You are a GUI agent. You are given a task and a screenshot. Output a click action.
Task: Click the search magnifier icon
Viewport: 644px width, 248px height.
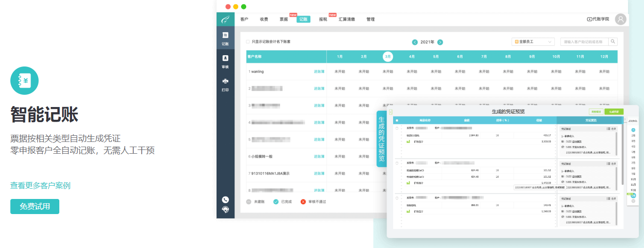tap(613, 41)
